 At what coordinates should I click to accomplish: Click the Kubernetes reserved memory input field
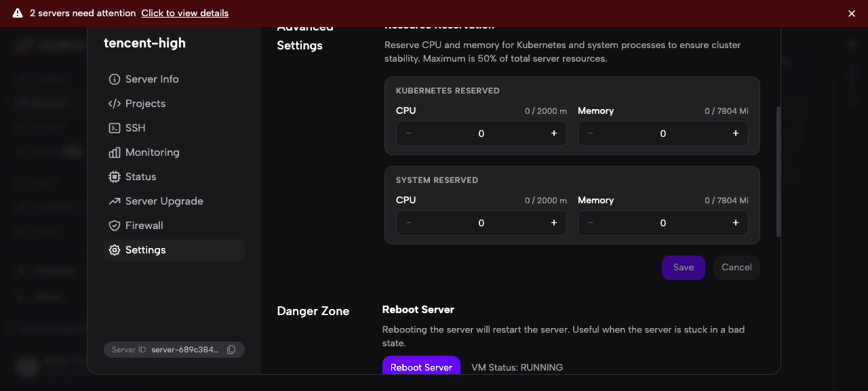click(663, 133)
